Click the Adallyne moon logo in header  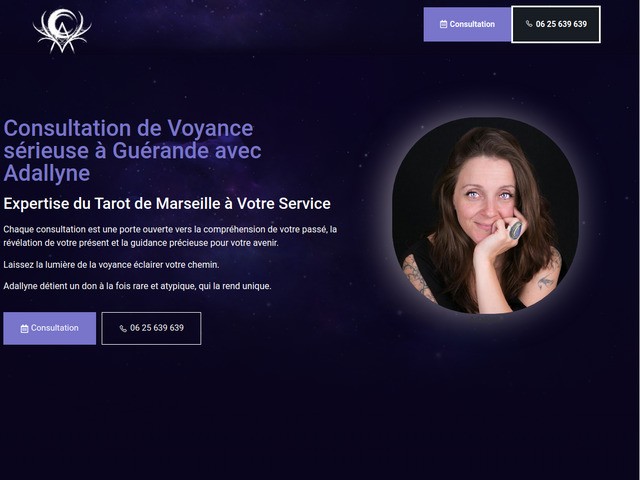(62, 31)
